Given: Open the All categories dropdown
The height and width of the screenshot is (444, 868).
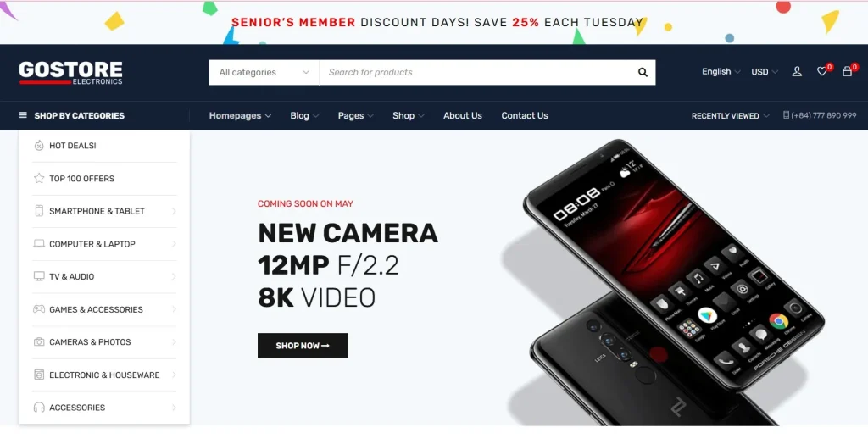Looking at the screenshot, I should pyautogui.click(x=264, y=73).
